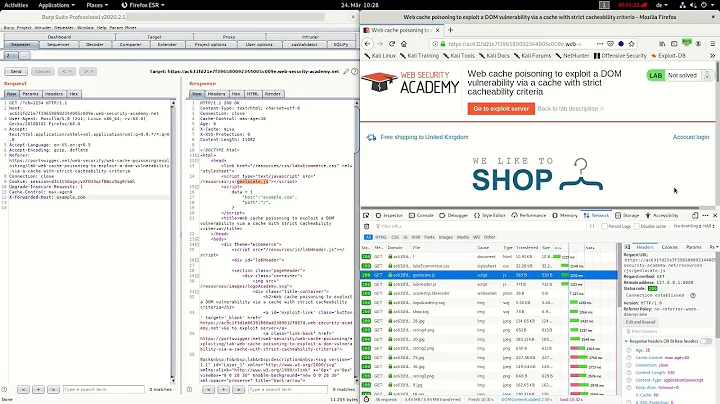Open Firefox page actions ellipsis in URL bar
The image size is (720, 404).
point(600,44)
